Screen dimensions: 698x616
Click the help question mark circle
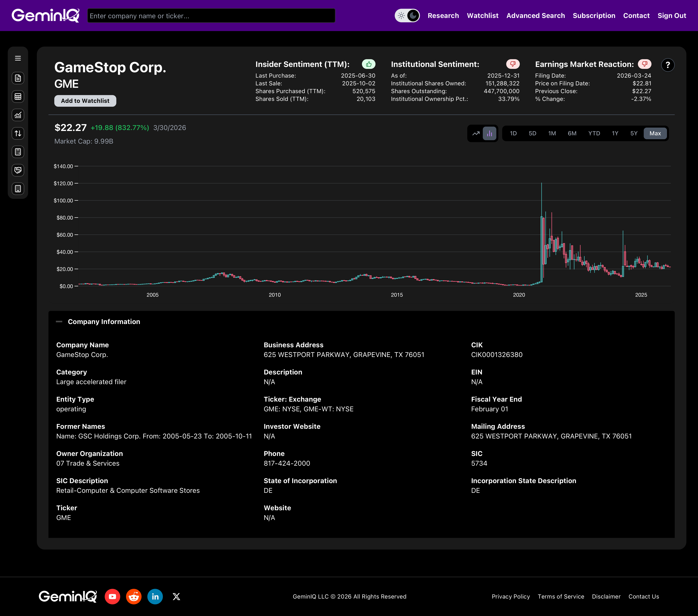coord(668,65)
